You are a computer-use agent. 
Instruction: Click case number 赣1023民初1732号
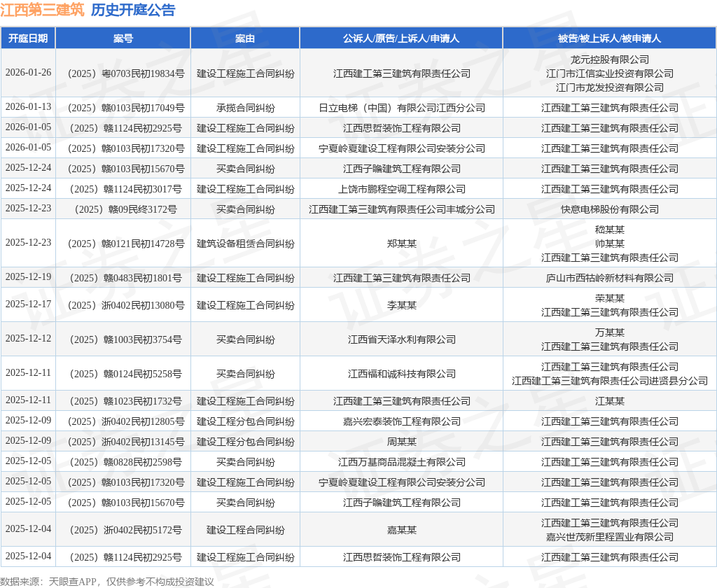(126, 401)
